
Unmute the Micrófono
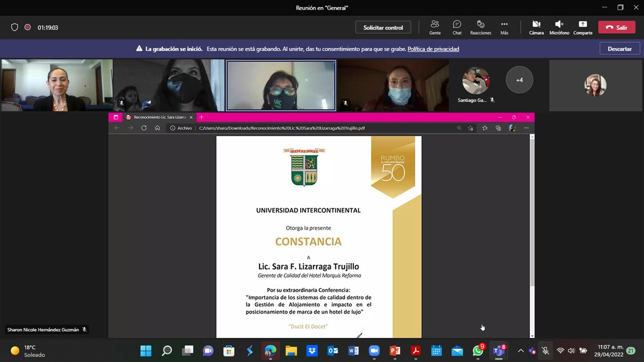click(x=559, y=28)
